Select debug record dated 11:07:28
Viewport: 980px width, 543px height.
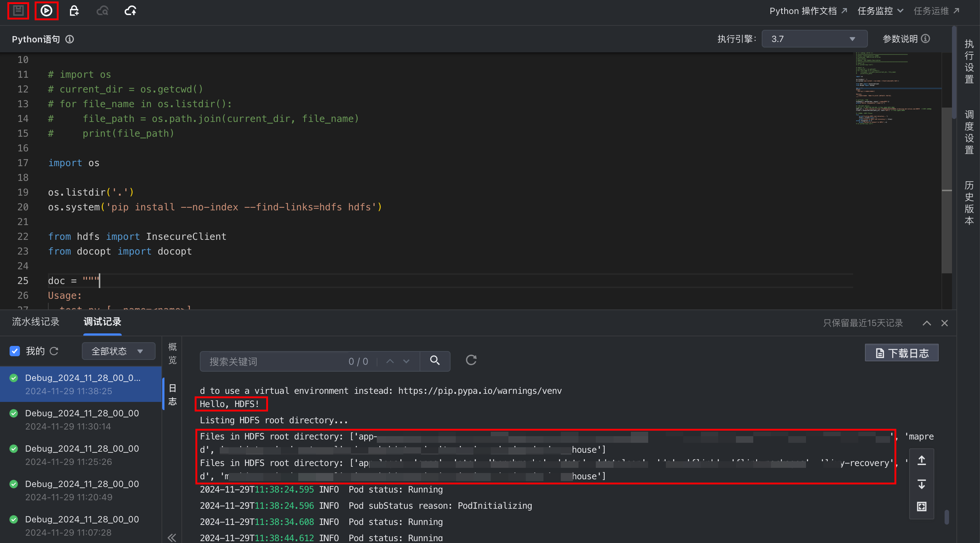point(81,526)
